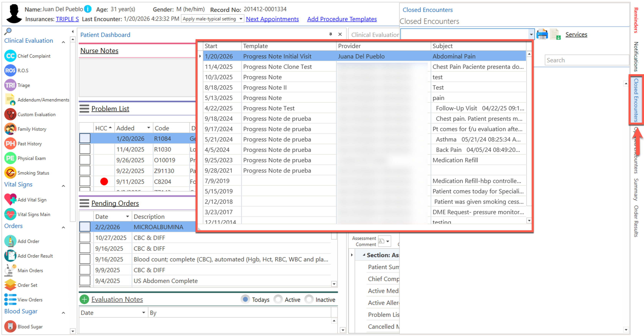Open the male-typical setting dropdown
Viewport: 644px width, 336px height.
(241, 19)
